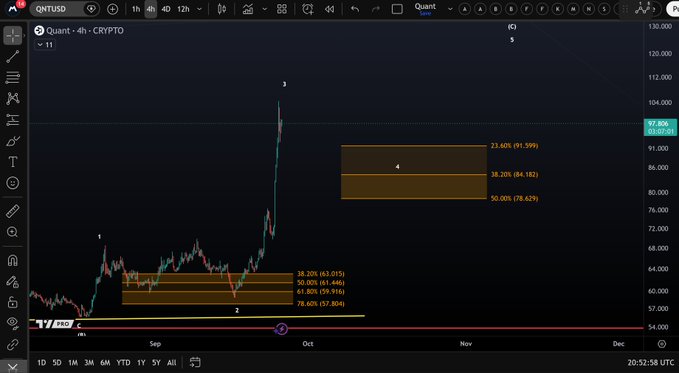This screenshot has height=373, width=679.
Task: Open the Indicators menu icon
Action: (248, 9)
